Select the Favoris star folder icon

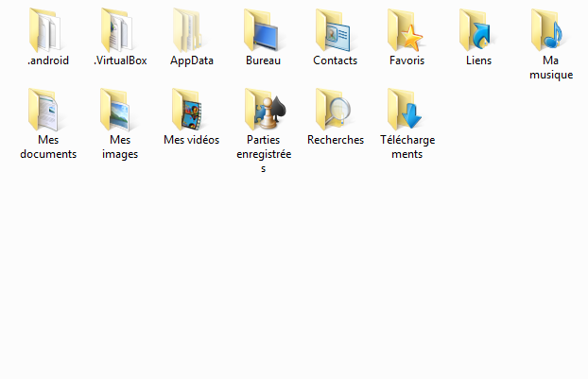tap(405, 30)
